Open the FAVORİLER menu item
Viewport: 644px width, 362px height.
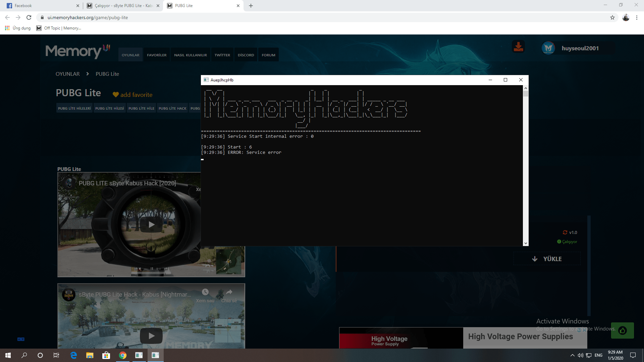(157, 55)
